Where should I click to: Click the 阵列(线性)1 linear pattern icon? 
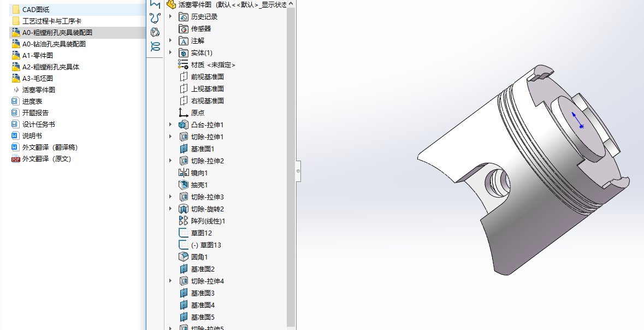[x=183, y=221]
